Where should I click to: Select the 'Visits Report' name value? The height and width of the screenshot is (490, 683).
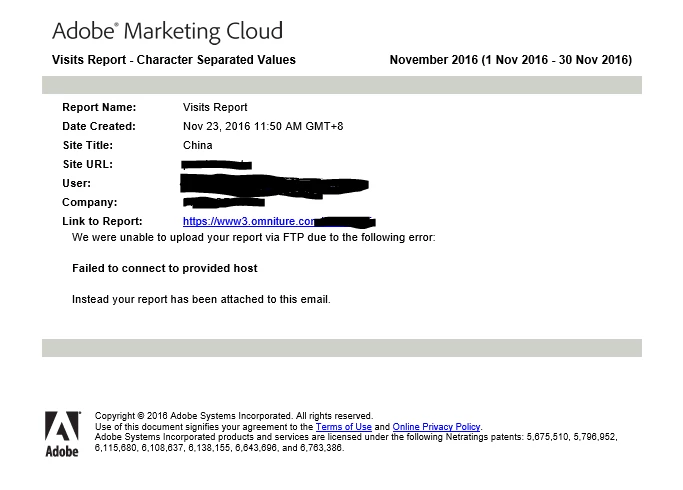pyautogui.click(x=215, y=107)
